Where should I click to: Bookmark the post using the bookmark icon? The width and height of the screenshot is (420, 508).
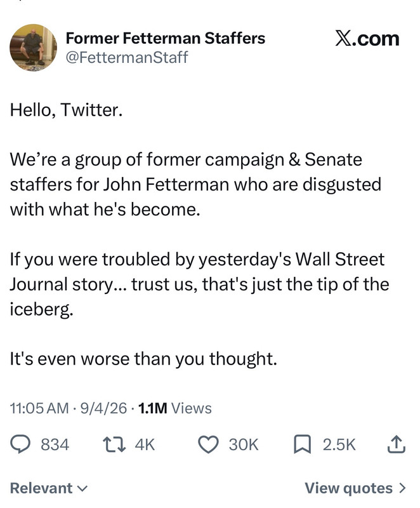tap(302, 444)
